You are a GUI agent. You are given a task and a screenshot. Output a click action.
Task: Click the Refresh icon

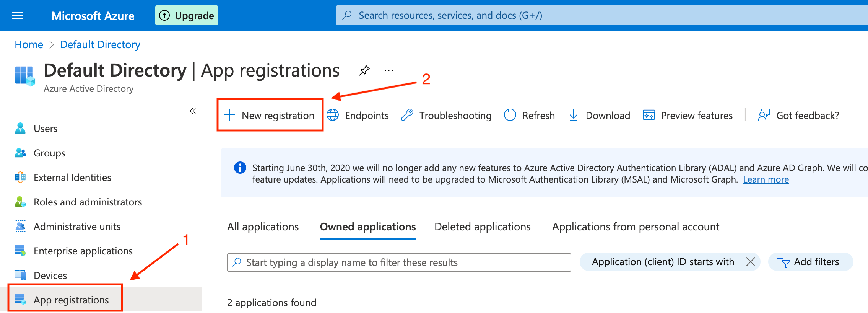click(x=510, y=115)
